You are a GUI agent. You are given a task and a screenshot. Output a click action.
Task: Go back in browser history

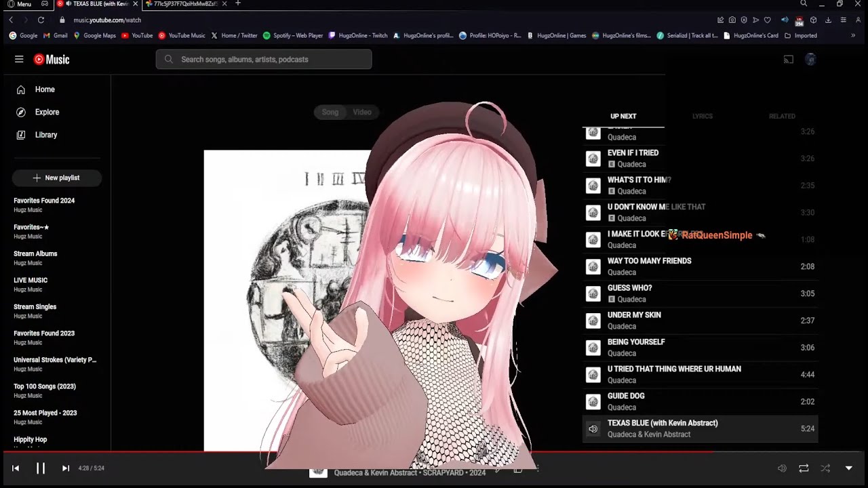(x=11, y=20)
